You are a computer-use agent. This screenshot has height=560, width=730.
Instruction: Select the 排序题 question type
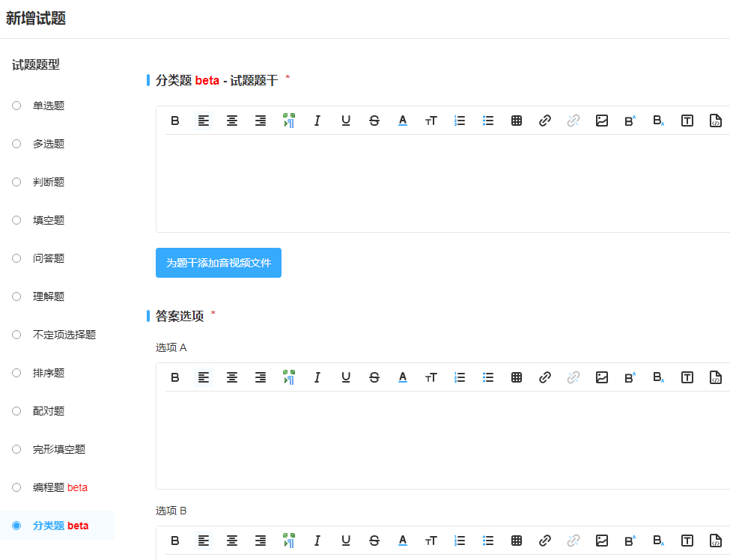click(16, 373)
